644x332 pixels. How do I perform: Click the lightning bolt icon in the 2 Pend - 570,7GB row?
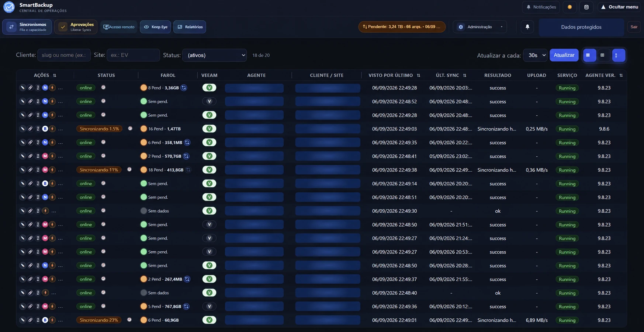(52, 156)
